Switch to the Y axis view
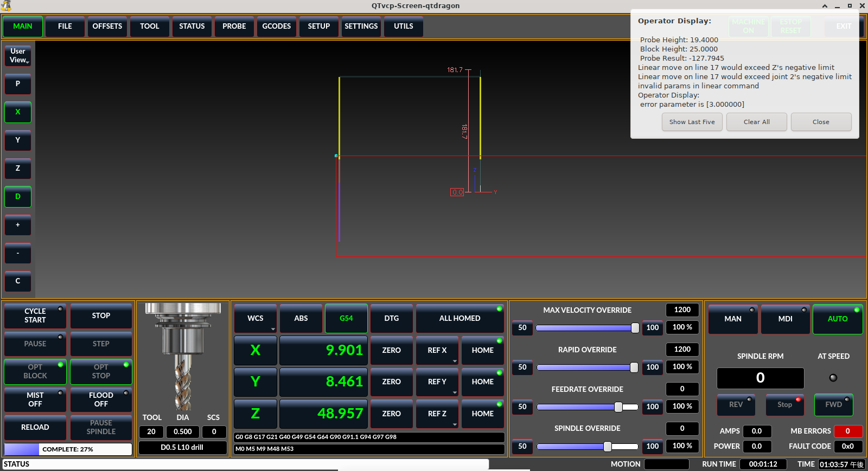This screenshot has width=868, height=471. pyautogui.click(x=18, y=140)
